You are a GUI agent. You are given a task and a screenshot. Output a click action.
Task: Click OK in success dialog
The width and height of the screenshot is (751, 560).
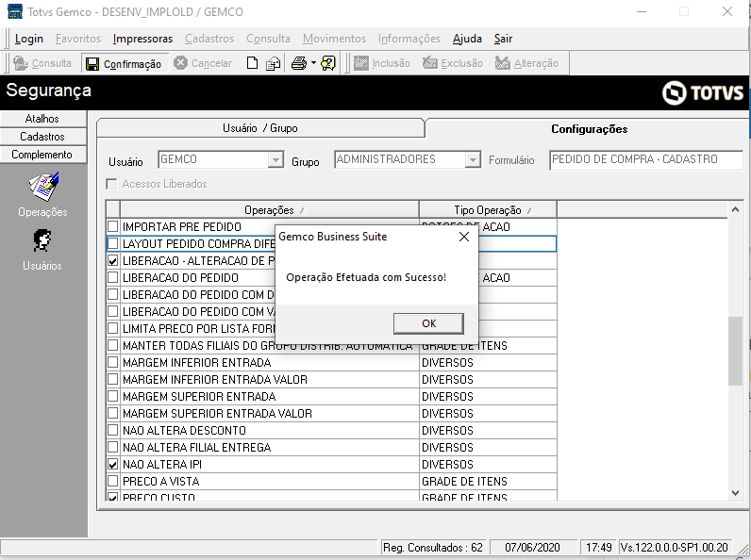(428, 323)
